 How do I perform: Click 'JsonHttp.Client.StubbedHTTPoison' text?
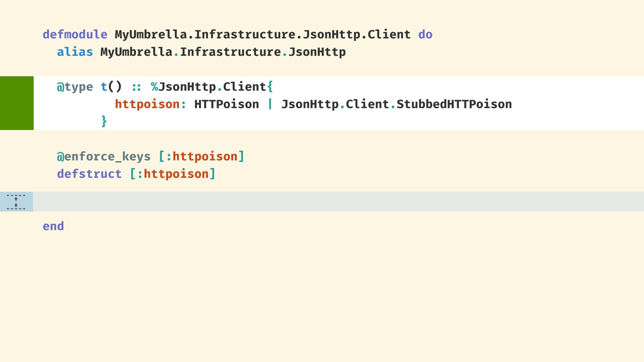(x=396, y=104)
